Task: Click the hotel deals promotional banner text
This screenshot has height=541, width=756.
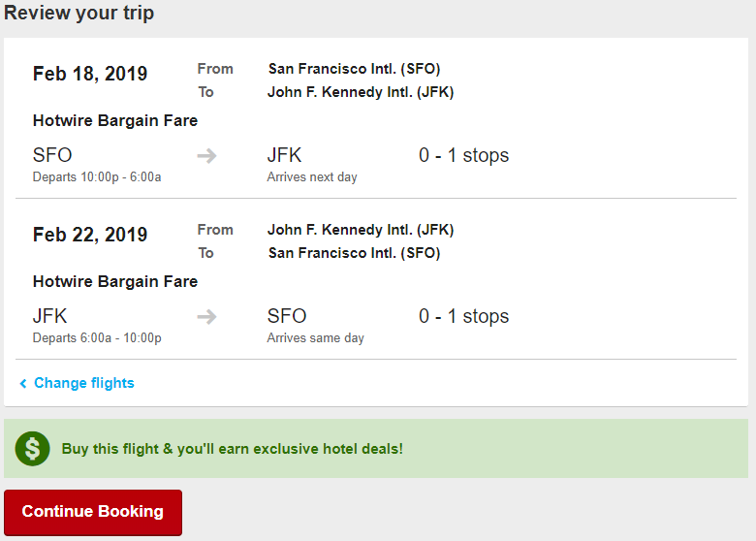Action: click(x=233, y=449)
